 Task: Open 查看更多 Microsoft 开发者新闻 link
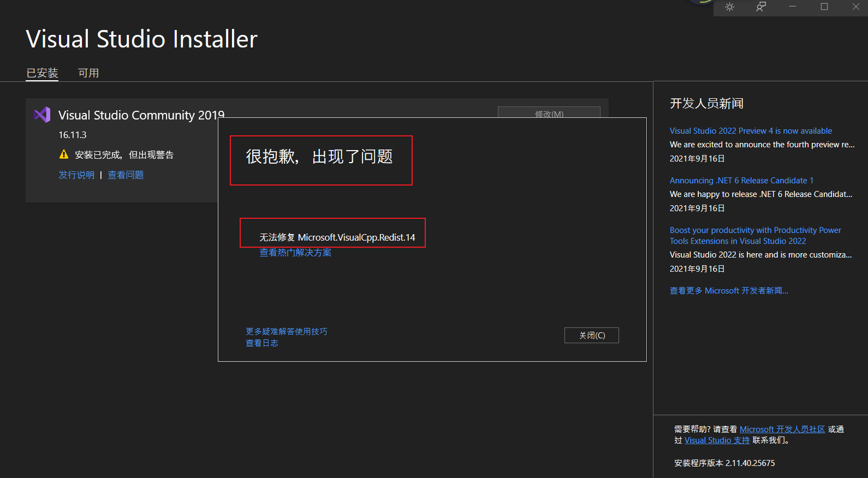tap(729, 291)
